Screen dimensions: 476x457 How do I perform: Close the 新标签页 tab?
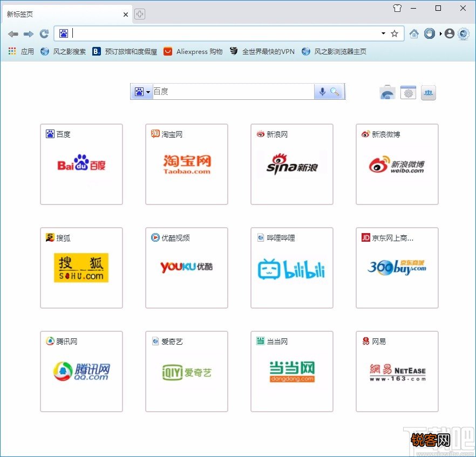pos(126,14)
